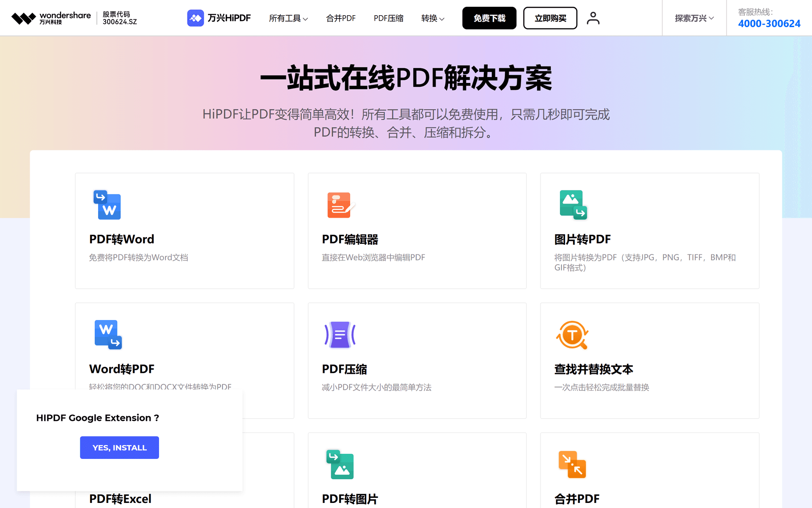
Task: Open the 查找并替换文本 card title
Action: [594, 369]
